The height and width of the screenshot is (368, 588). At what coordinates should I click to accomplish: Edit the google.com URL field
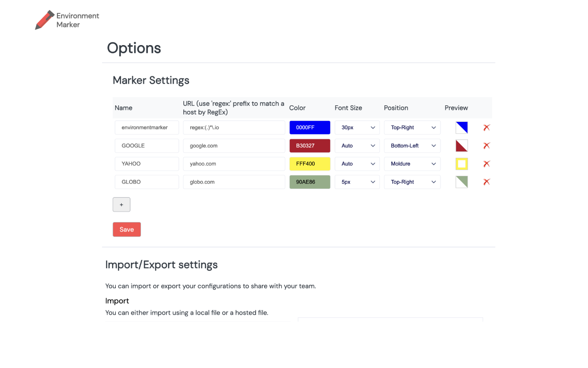(x=234, y=146)
